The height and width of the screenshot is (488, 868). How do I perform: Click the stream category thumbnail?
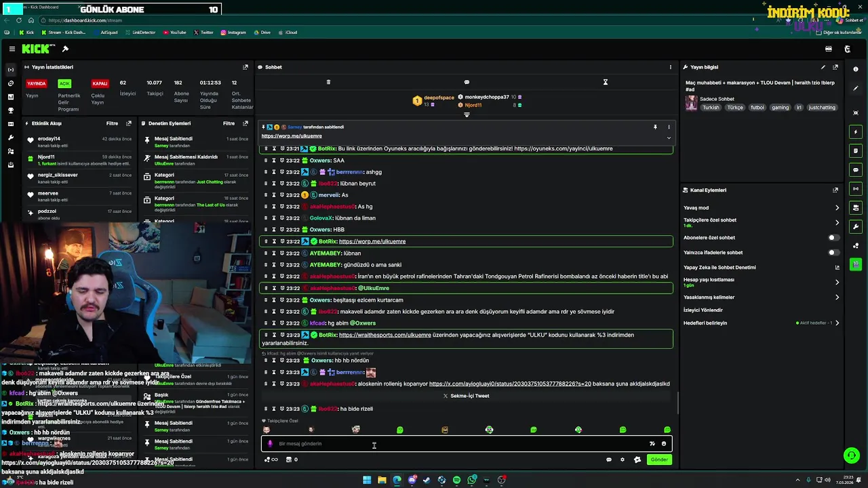pos(691,103)
